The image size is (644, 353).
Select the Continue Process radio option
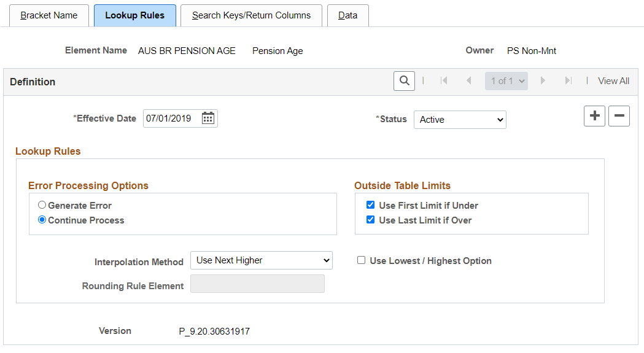pos(42,219)
